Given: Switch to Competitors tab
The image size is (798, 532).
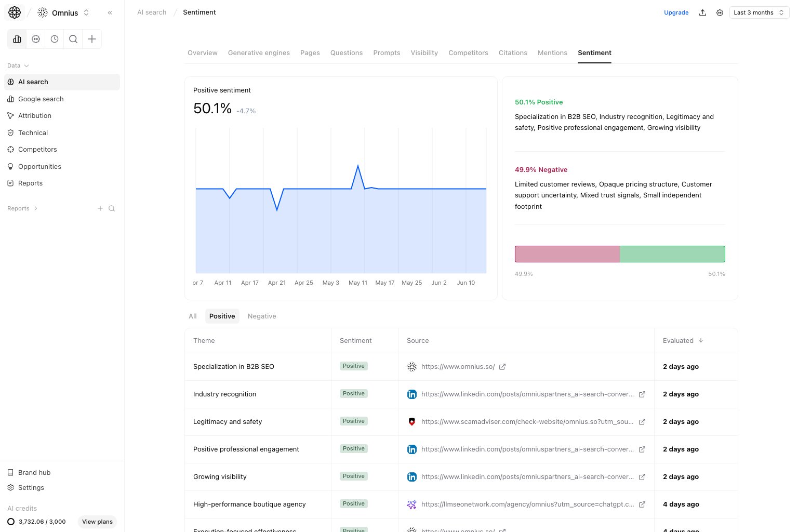Looking at the screenshot, I should pyautogui.click(x=468, y=53).
